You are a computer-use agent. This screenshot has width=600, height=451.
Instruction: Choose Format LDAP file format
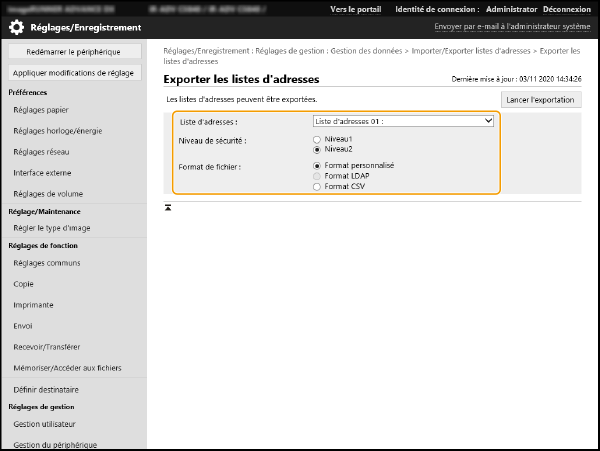click(x=317, y=176)
